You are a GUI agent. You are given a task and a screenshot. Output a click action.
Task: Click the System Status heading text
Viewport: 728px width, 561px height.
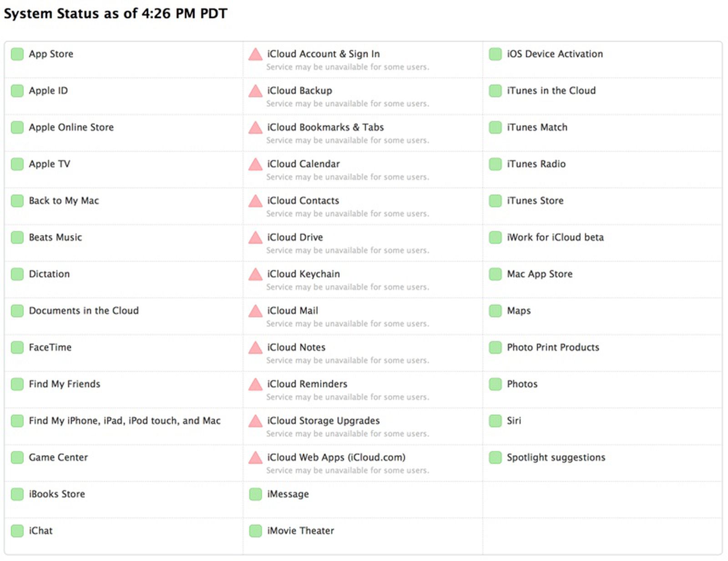click(115, 14)
